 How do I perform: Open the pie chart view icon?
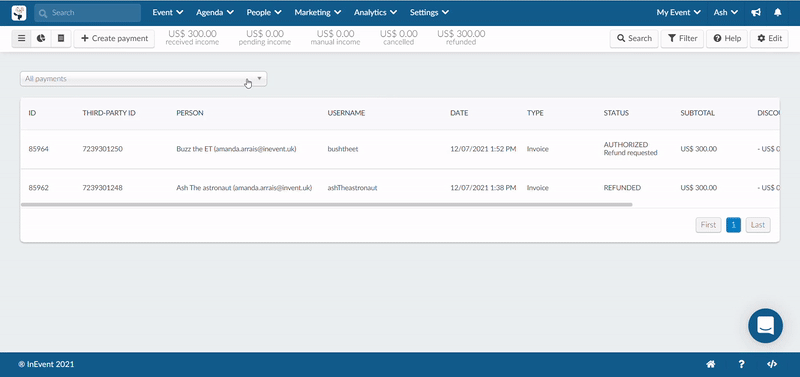click(x=41, y=38)
